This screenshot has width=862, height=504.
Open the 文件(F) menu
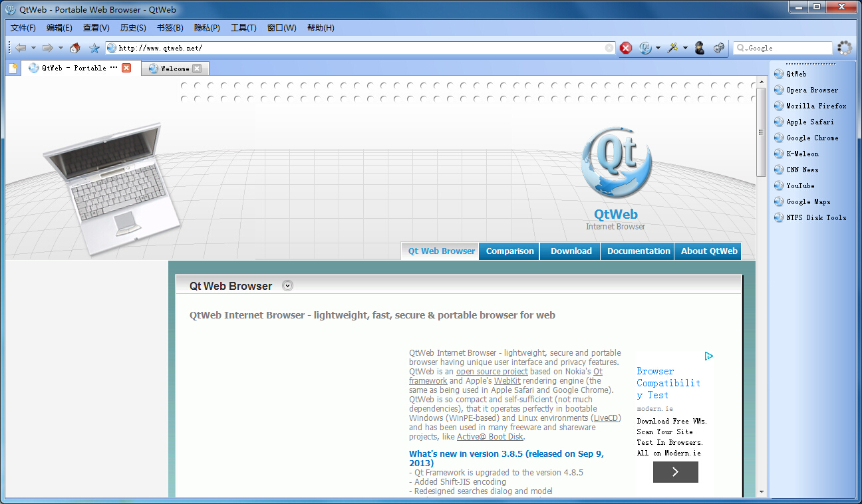23,28
